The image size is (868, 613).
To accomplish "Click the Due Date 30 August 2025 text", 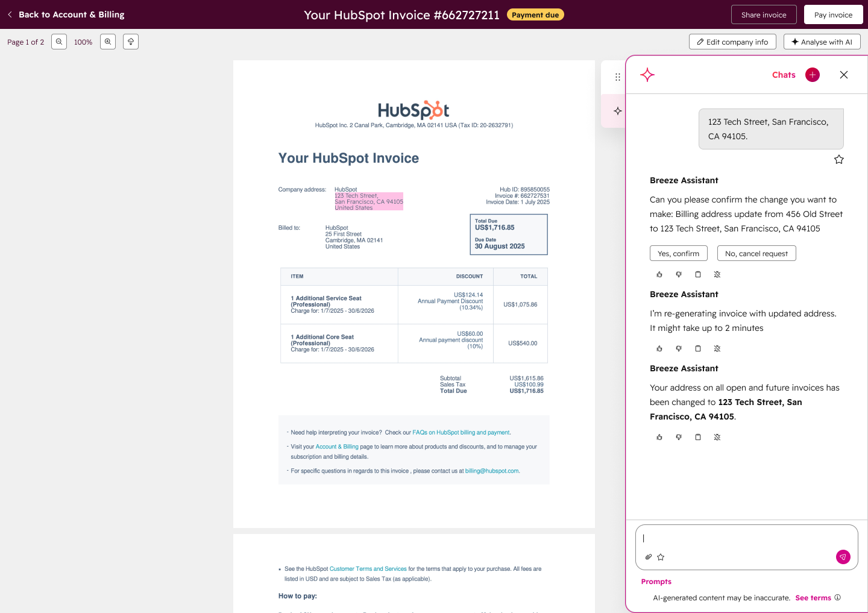I will (500, 244).
